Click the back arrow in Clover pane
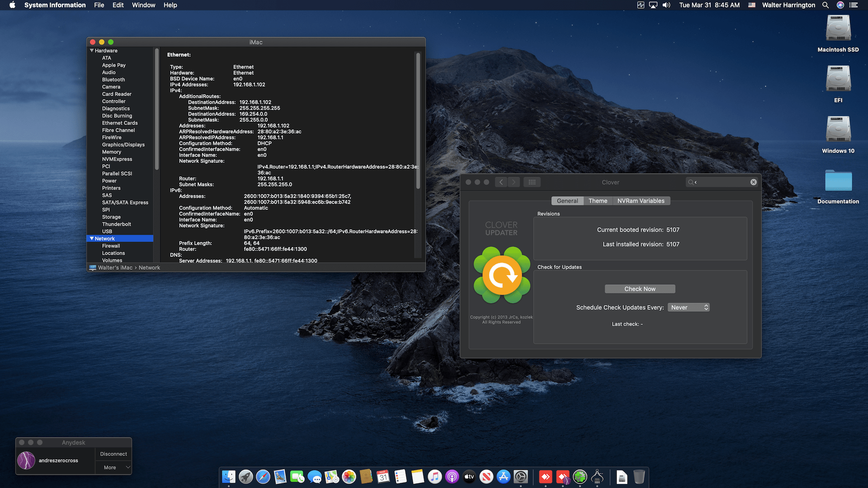 coord(501,182)
